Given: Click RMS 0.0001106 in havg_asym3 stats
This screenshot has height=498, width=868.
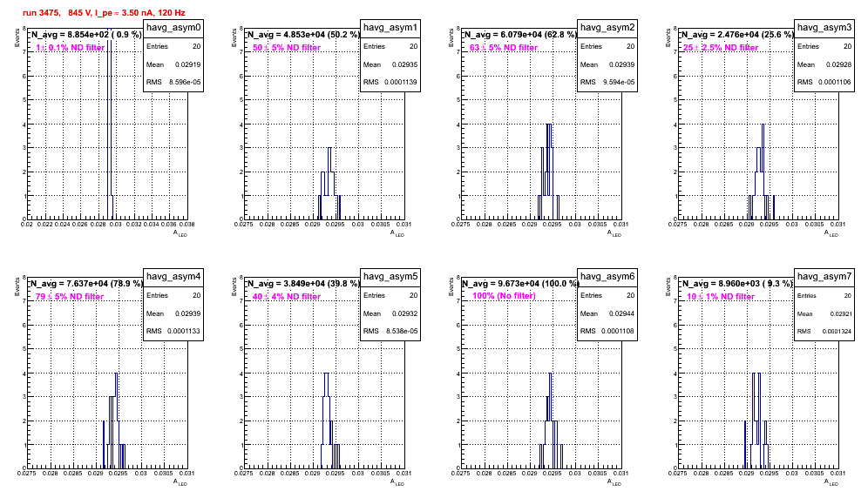Looking at the screenshot, I should click(824, 83).
